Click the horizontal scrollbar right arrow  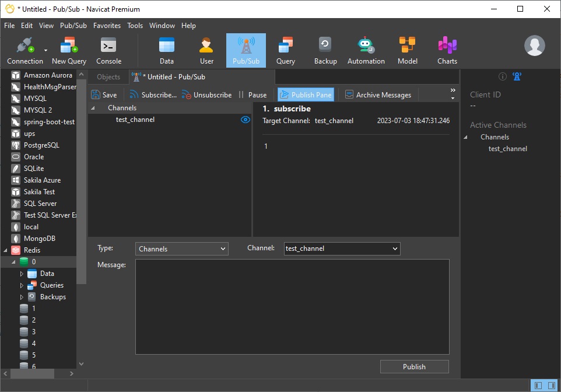click(72, 374)
